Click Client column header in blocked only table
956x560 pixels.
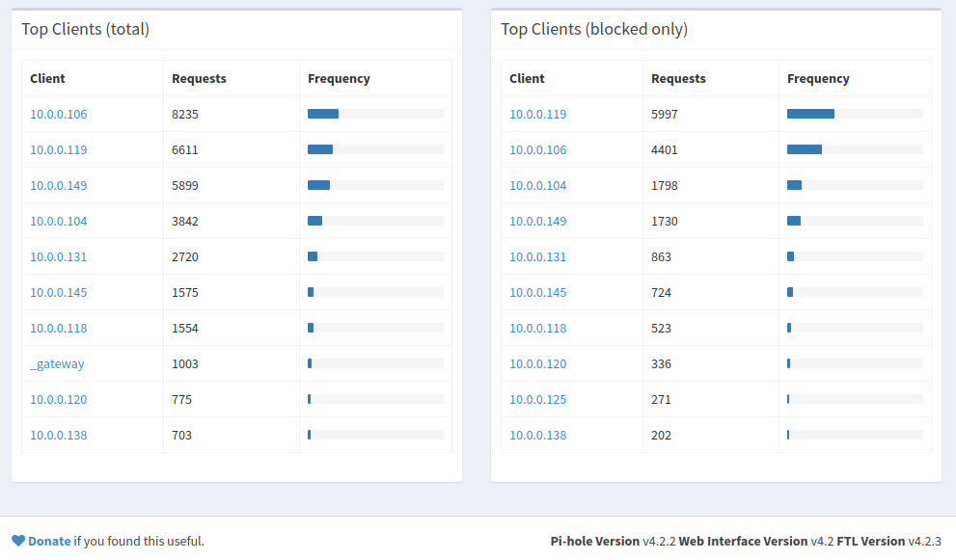[x=527, y=78]
